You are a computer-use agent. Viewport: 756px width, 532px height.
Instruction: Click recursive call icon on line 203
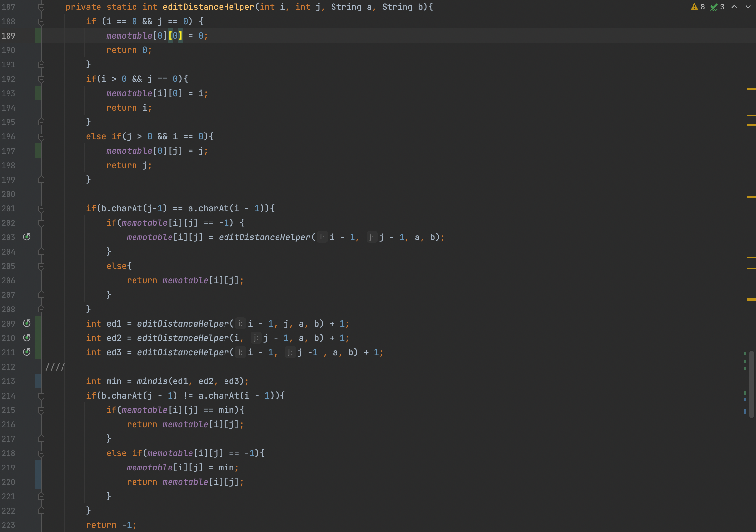[x=27, y=237]
